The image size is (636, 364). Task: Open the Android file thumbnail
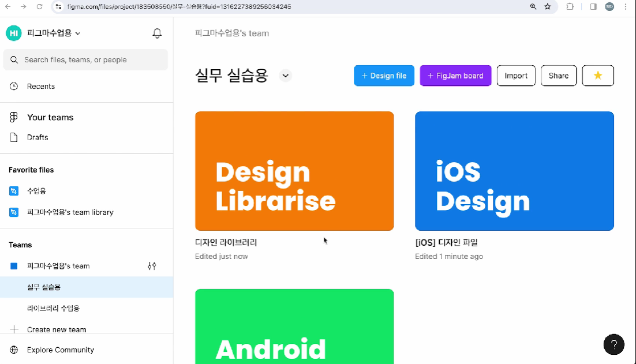(x=294, y=327)
